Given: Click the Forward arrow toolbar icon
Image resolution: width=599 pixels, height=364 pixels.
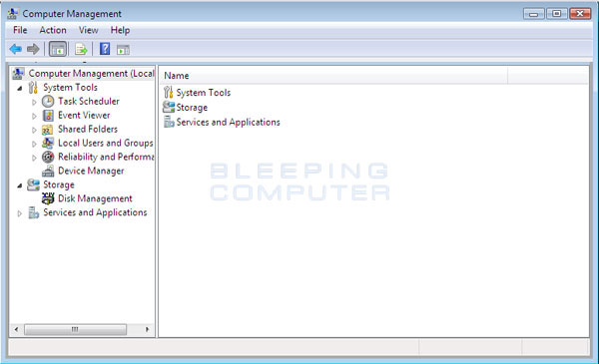Looking at the screenshot, I should [x=33, y=49].
